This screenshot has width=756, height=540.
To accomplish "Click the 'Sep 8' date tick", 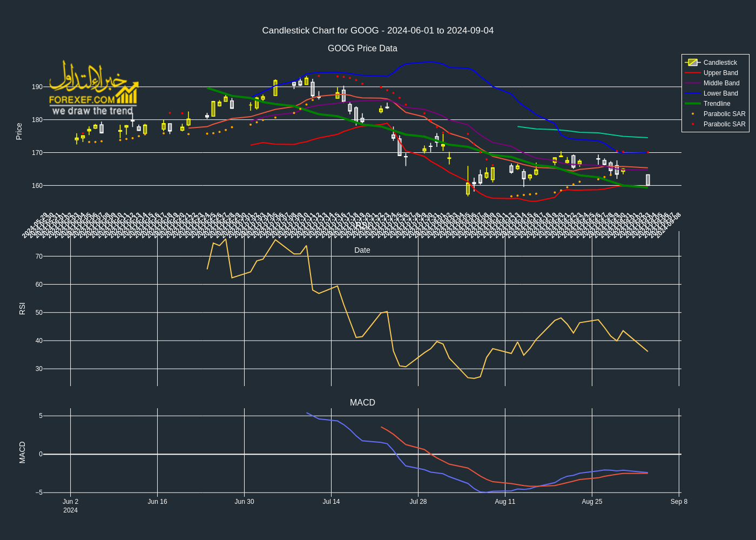I will 679,502.
